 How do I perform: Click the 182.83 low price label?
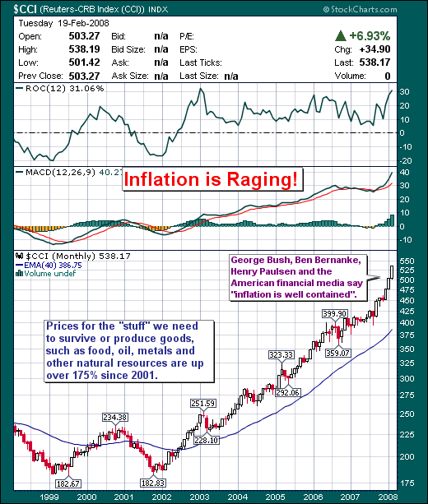pyautogui.click(x=153, y=483)
